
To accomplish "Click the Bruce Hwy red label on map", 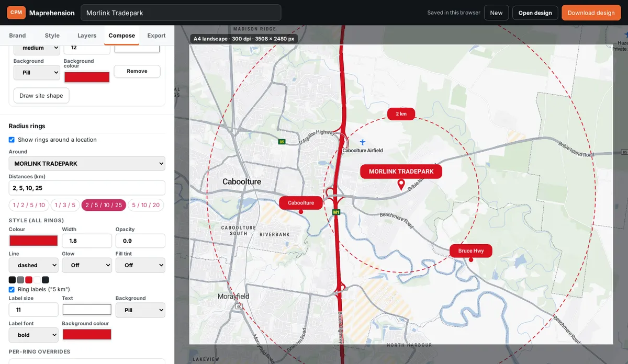I will [x=471, y=251].
